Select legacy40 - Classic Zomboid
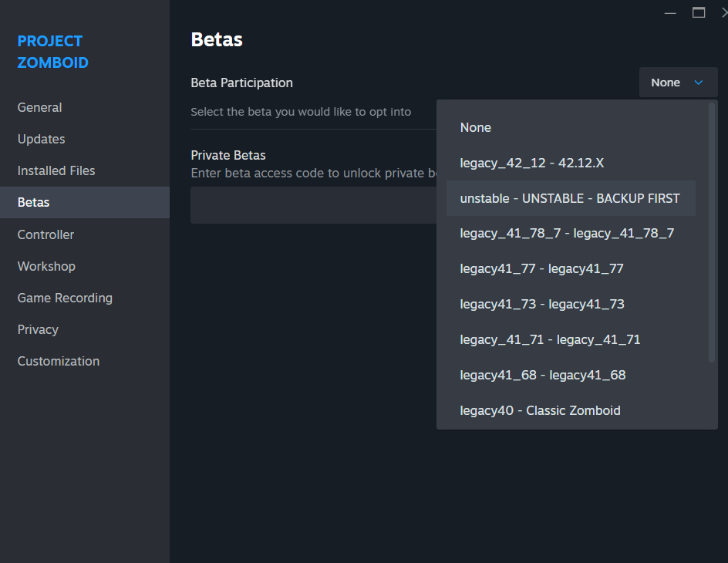The width and height of the screenshot is (728, 563). (x=540, y=410)
